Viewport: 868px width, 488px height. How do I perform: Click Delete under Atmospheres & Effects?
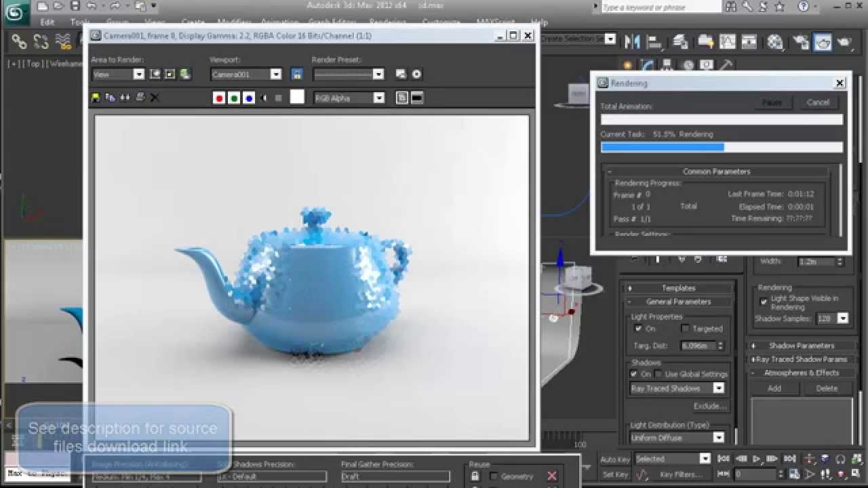click(827, 388)
